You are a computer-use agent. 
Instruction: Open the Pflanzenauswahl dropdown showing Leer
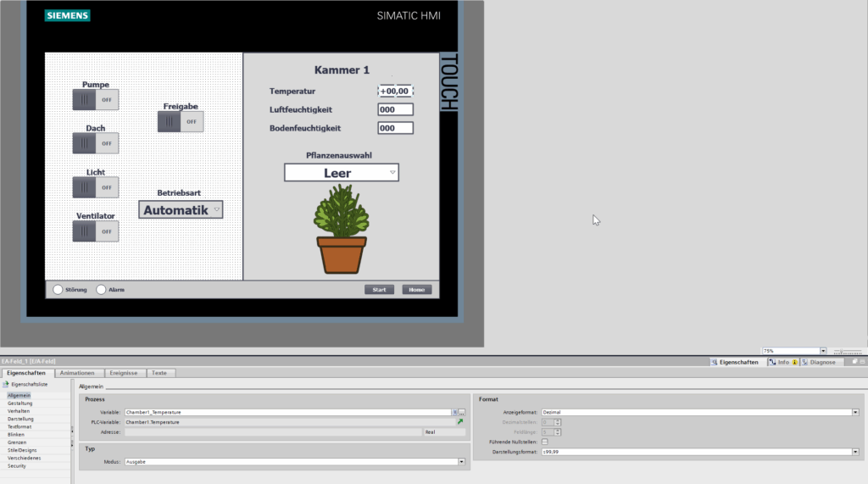[x=341, y=173]
